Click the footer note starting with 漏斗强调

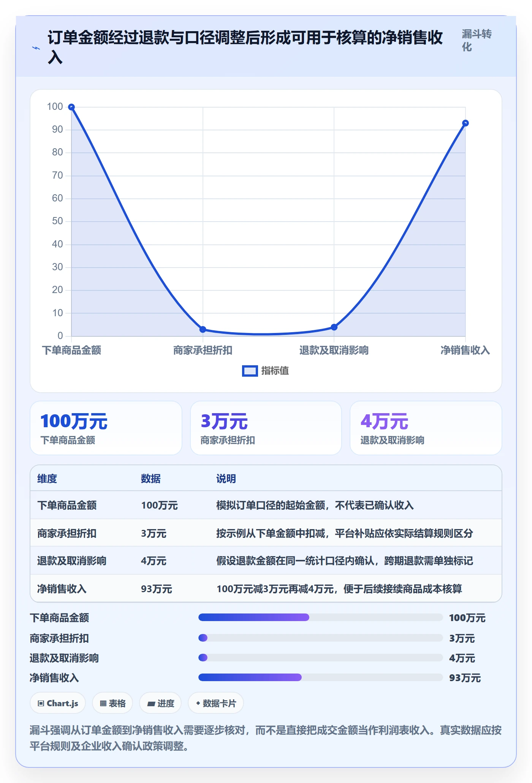click(x=266, y=738)
